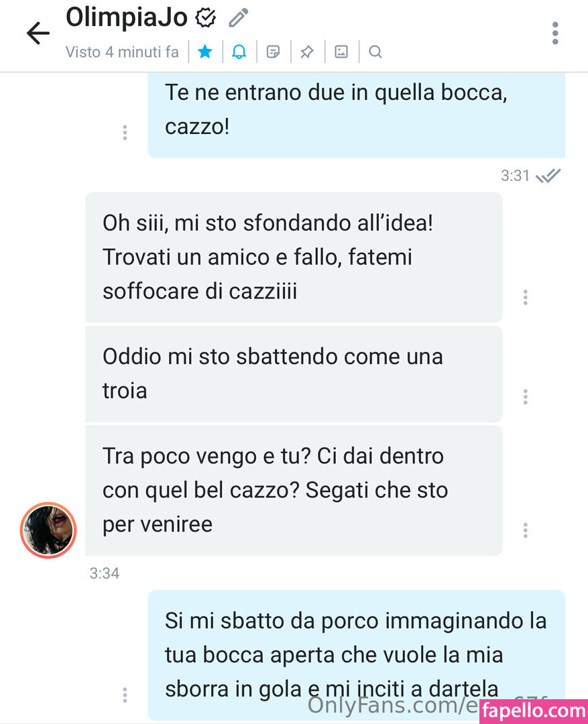The image size is (588, 724).
Task: Open the OlimpiaJo profile name in the header
Action: (x=127, y=17)
